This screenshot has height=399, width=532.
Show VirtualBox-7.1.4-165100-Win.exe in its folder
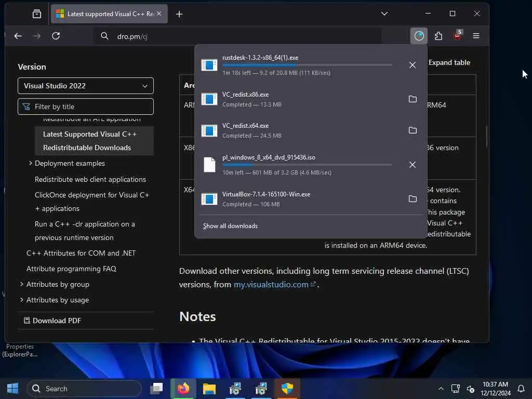[412, 199]
